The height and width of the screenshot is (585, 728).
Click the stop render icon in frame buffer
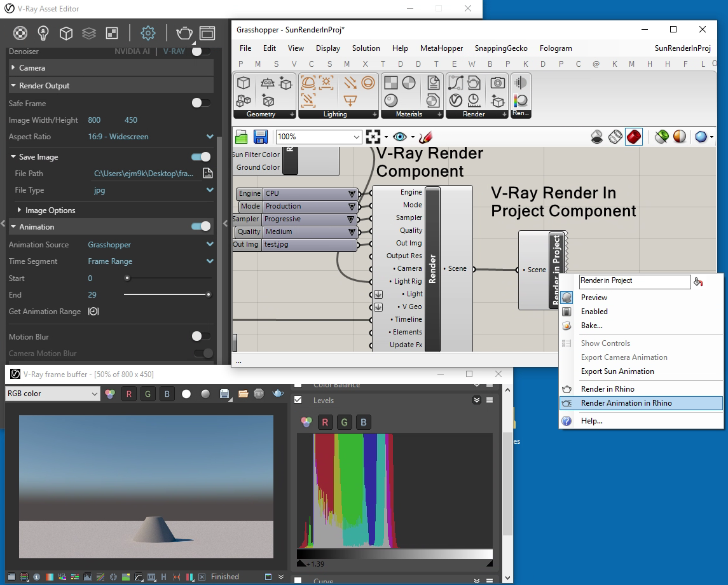point(259,394)
